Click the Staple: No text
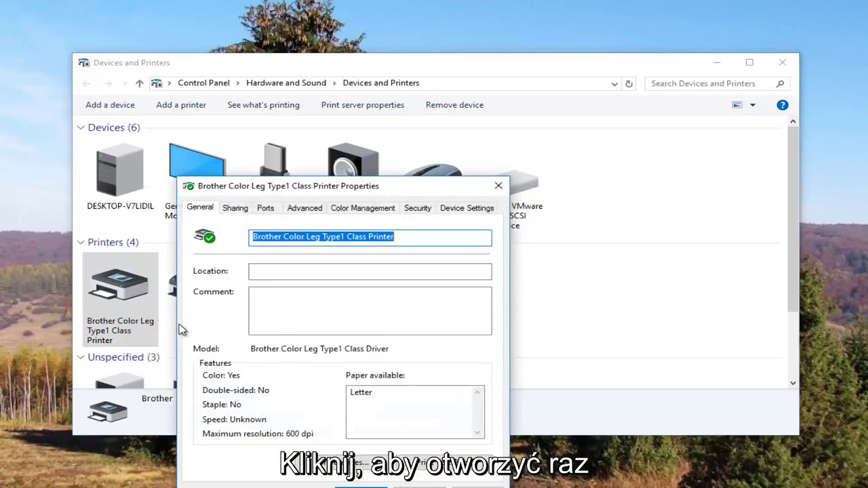 click(x=222, y=405)
